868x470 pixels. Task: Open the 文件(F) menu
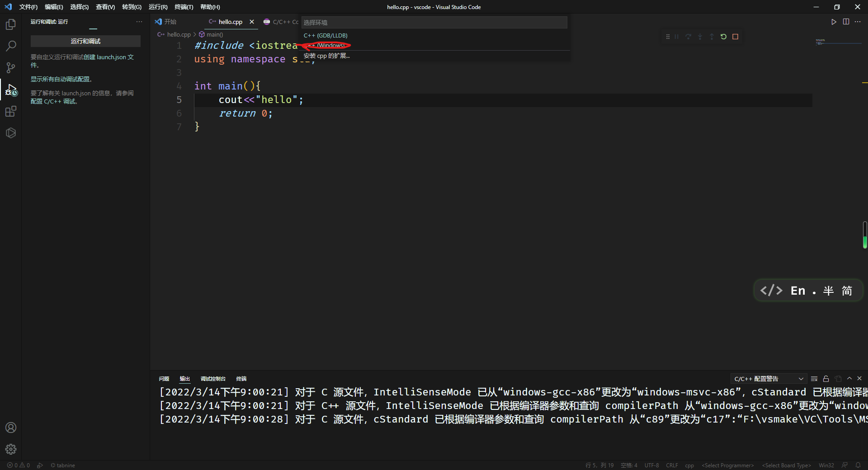[28, 7]
